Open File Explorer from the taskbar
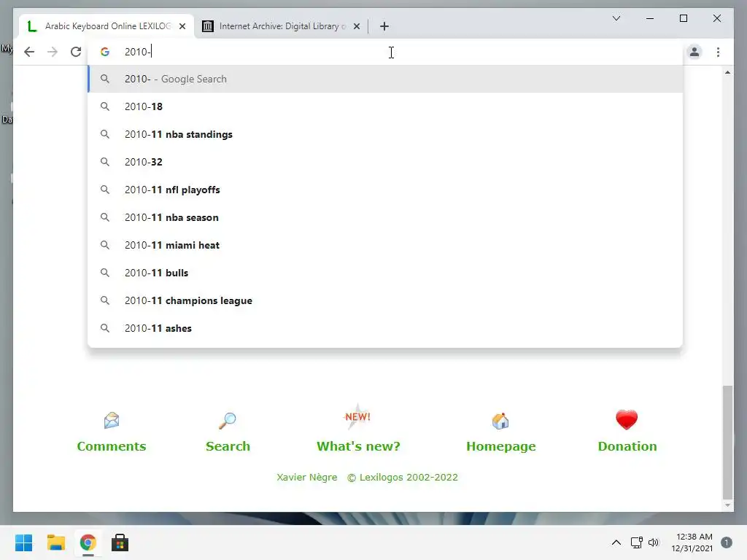The height and width of the screenshot is (560, 747). coord(55,542)
